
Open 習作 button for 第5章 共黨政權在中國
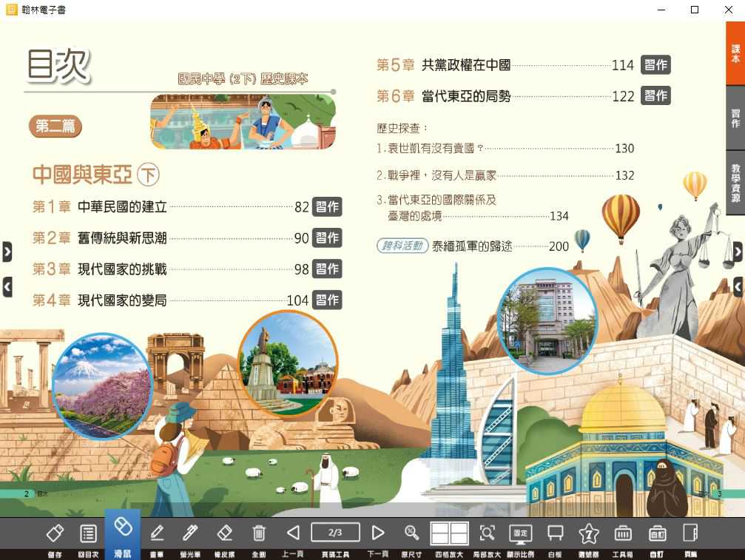click(655, 64)
